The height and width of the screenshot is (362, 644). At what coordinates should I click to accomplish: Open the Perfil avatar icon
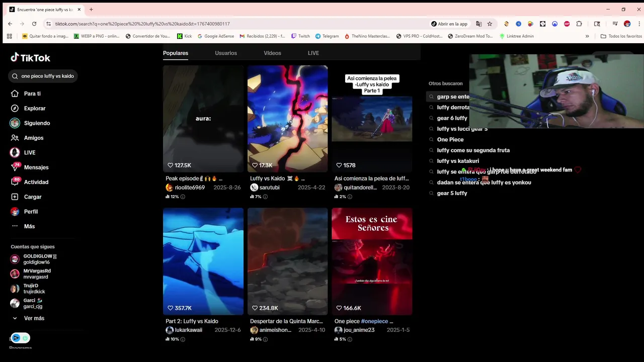coord(15,211)
